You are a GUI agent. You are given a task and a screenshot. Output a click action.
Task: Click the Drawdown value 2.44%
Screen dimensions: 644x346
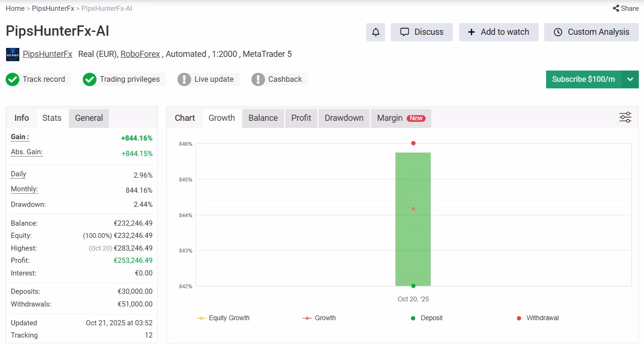[x=143, y=204]
